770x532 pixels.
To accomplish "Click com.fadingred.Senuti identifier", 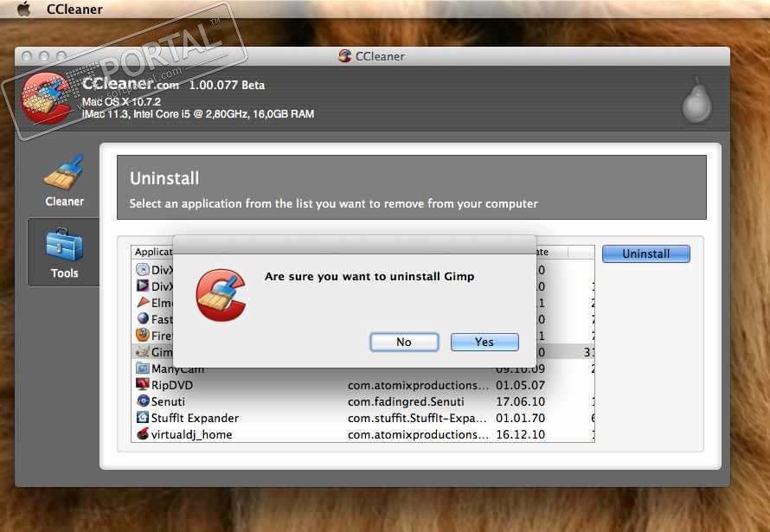I will tap(406, 401).
